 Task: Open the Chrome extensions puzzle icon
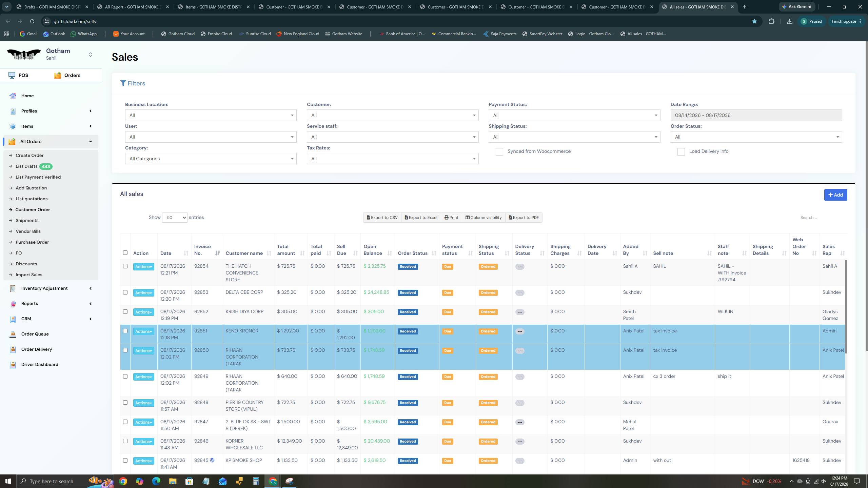coord(772,21)
